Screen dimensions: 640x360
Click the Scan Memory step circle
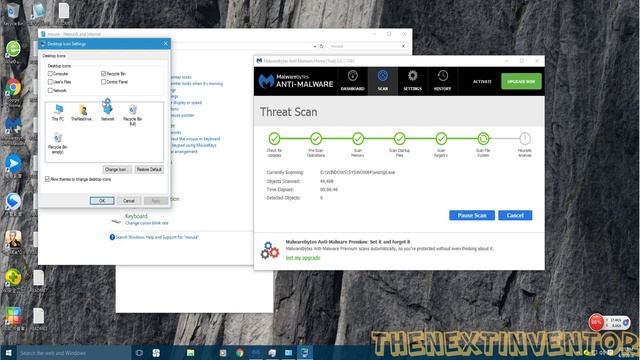[x=358, y=139]
